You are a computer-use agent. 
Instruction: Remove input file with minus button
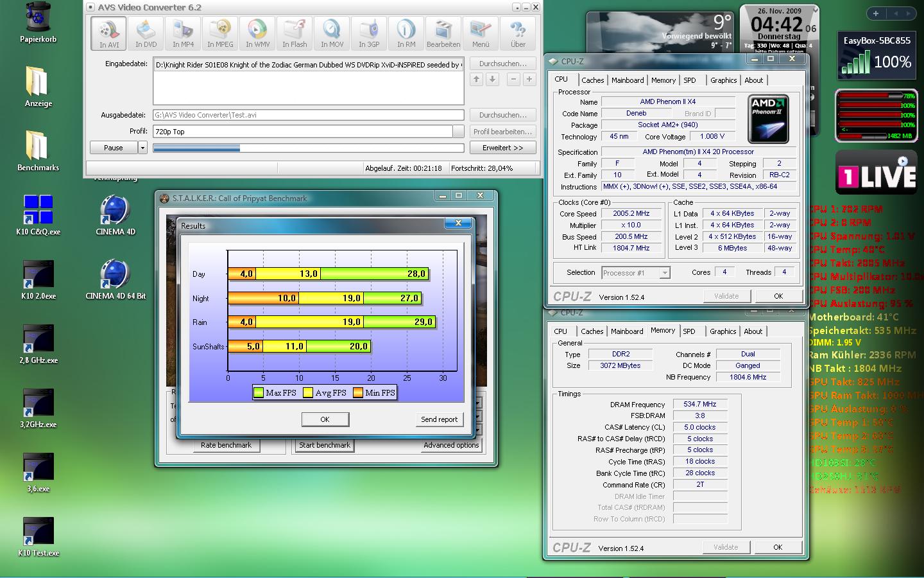click(513, 79)
